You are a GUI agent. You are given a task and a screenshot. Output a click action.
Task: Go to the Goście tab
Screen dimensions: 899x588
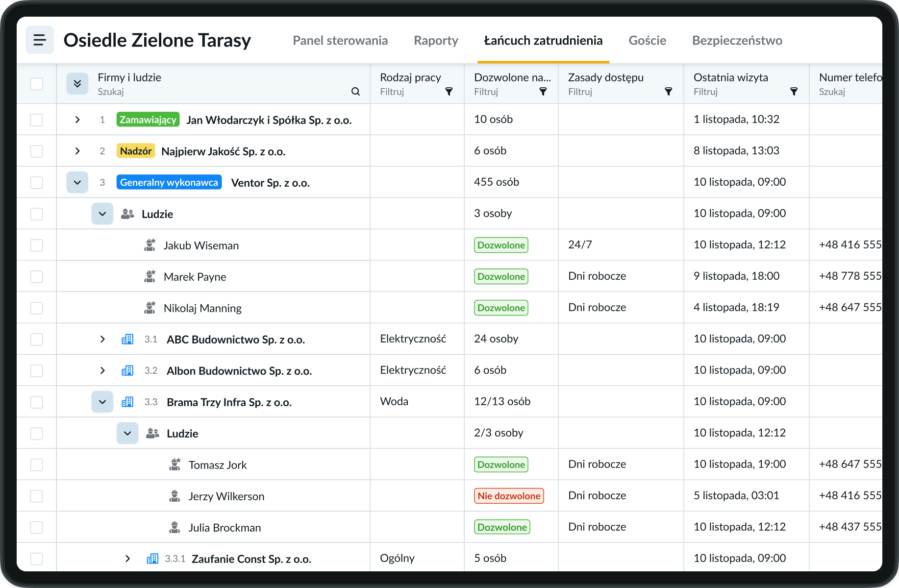[x=647, y=40]
